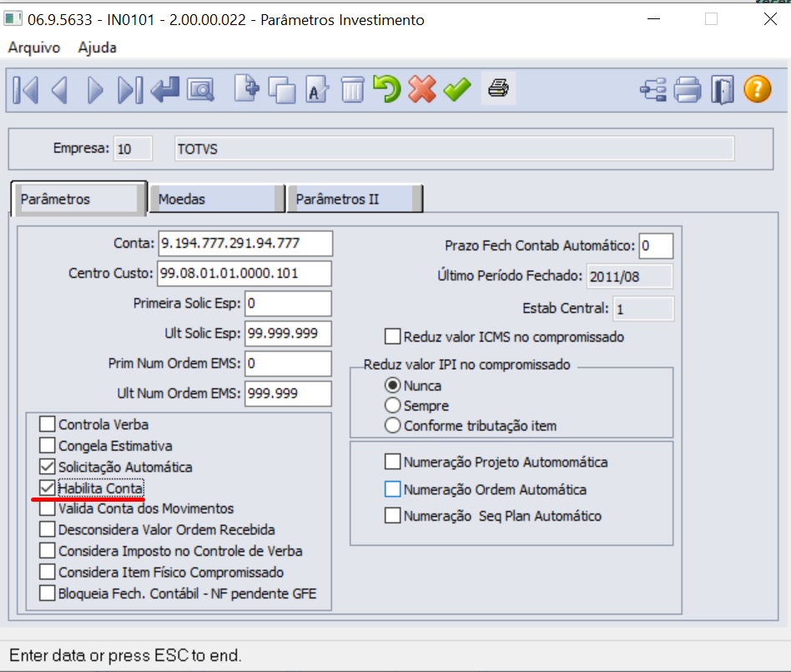Click the modify record 'A' icon

click(317, 89)
